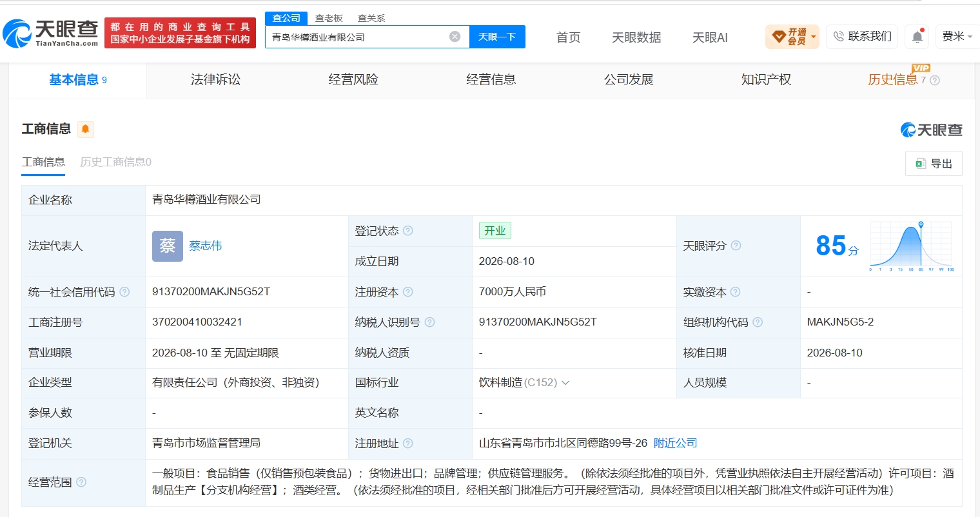Click help icon beside 历史信息 tab

pyautogui.click(x=935, y=81)
